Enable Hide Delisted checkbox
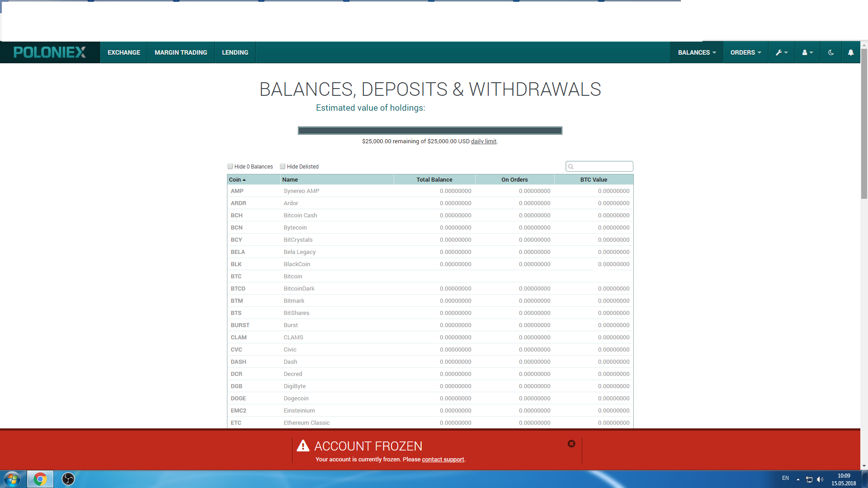 (283, 166)
